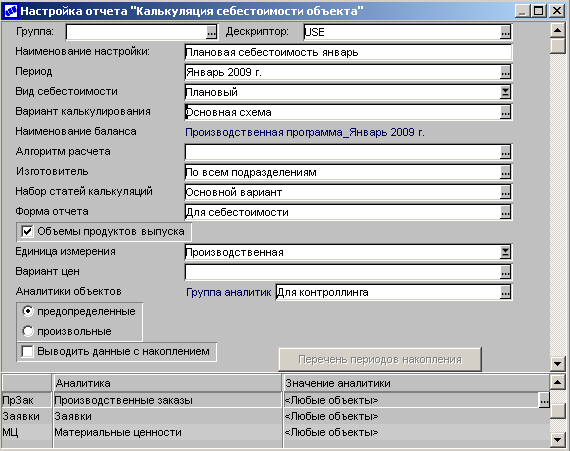Click Форма отчета field Для себестоимости
This screenshot has height=451, width=570.
343,212
